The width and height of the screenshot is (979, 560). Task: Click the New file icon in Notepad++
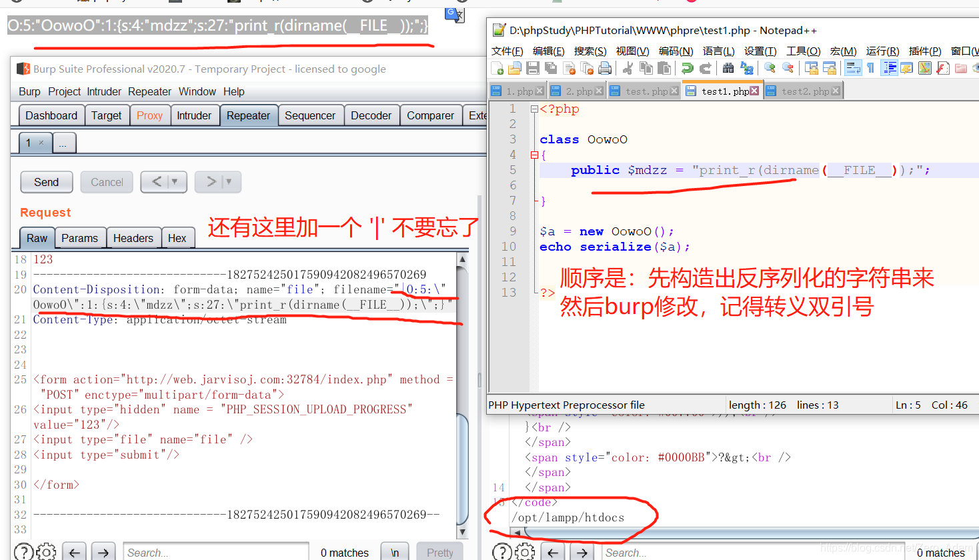[498, 68]
